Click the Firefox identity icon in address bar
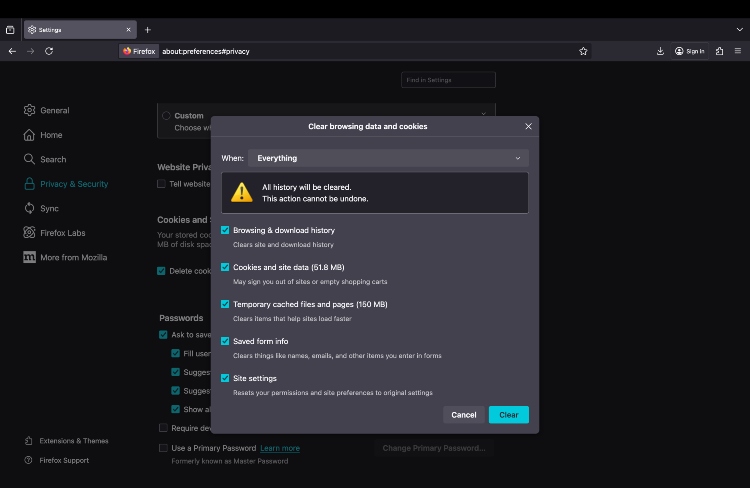 tap(139, 51)
